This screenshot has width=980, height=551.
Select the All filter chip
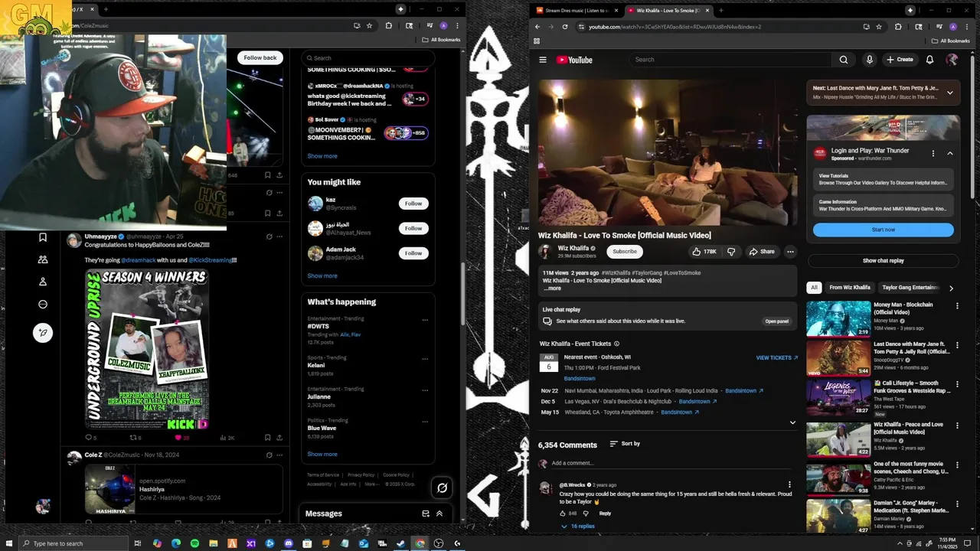click(814, 288)
